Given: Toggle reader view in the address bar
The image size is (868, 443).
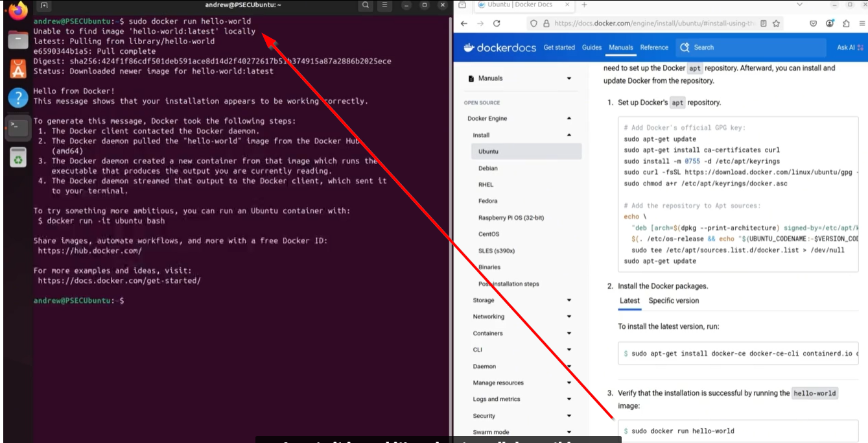Looking at the screenshot, I should [x=764, y=24].
